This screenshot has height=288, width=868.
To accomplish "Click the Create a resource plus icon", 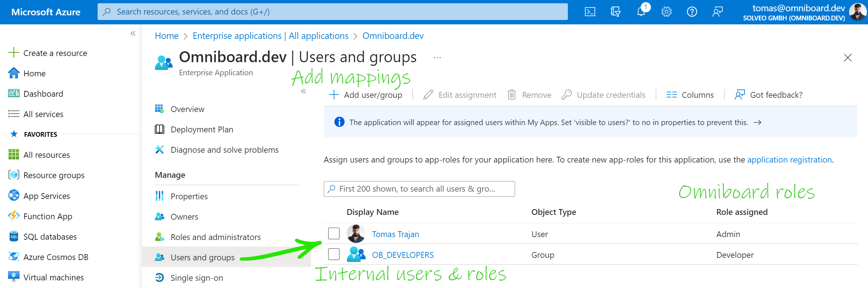I will [13, 52].
